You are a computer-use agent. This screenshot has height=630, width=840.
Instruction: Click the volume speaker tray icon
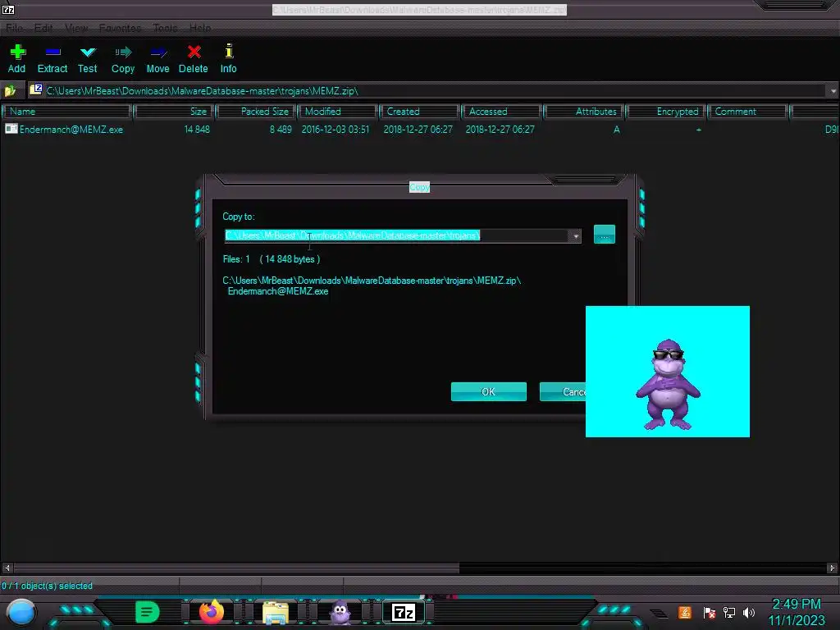tap(749, 612)
